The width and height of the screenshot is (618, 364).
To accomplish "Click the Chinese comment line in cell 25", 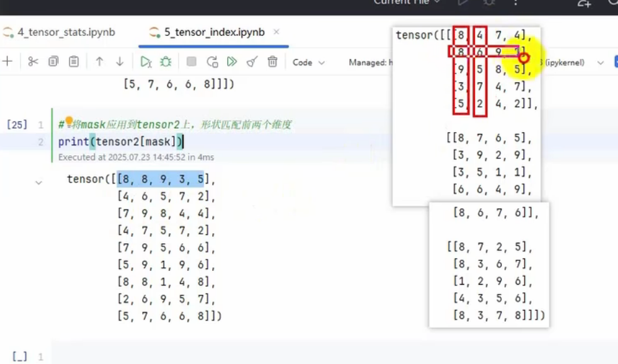I will point(175,124).
